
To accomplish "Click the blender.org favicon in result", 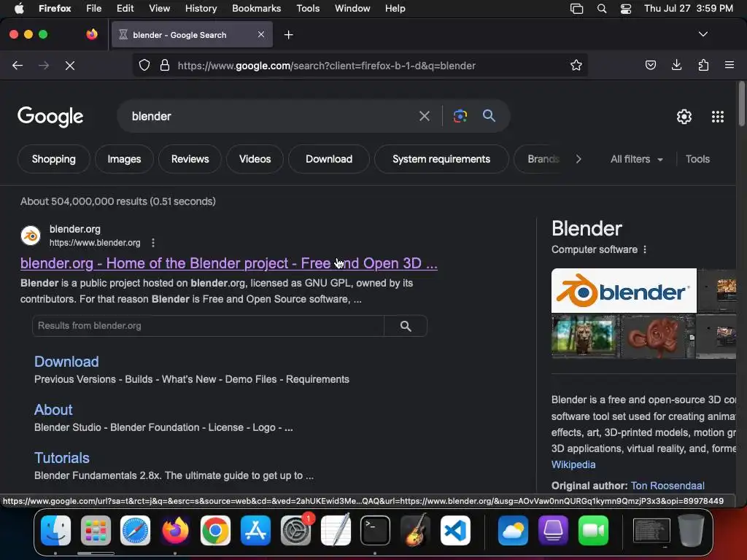I will point(31,236).
